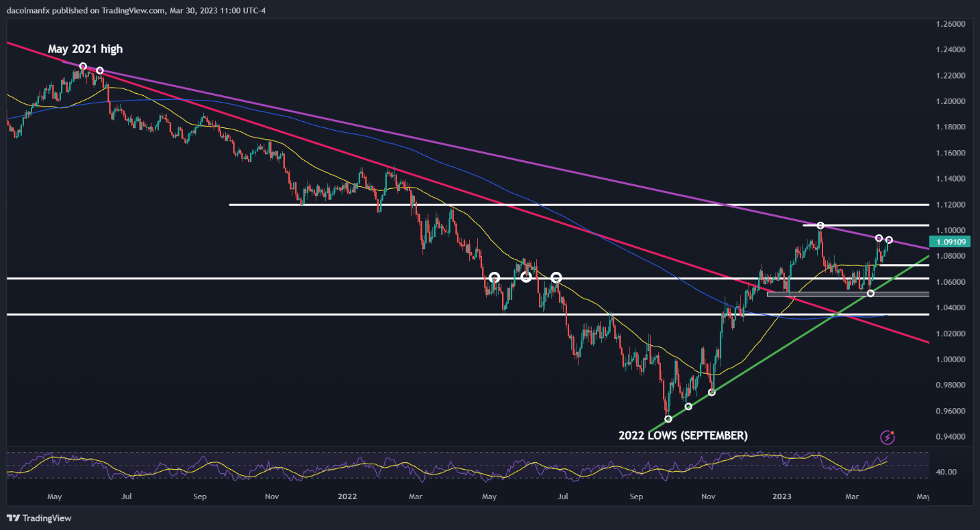Click the purple lightning bolt icon
Image resolution: width=980 pixels, height=530 pixels.
click(888, 437)
